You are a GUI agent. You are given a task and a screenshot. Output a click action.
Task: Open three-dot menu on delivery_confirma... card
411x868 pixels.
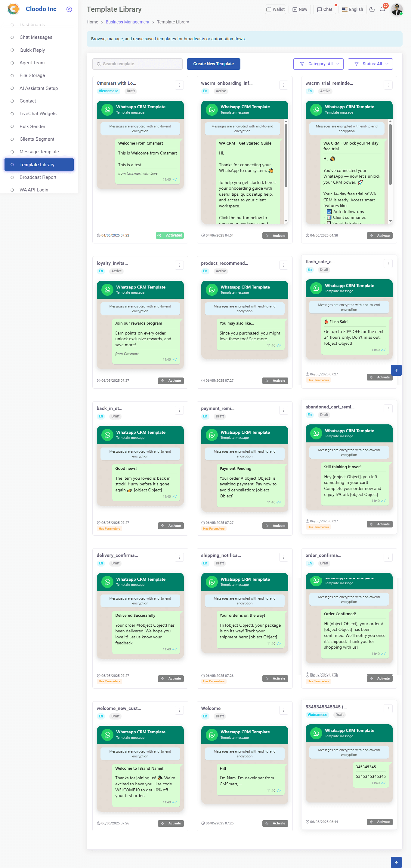179,557
